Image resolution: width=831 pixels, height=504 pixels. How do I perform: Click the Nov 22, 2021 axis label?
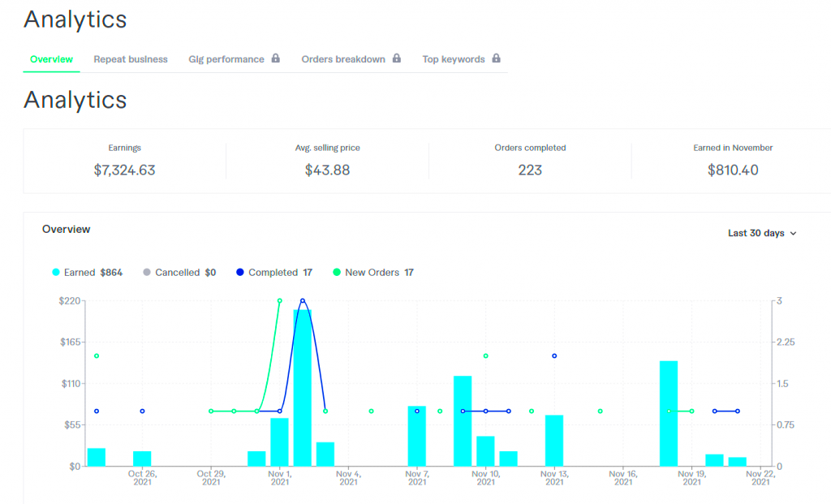pyautogui.click(x=760, y=477)
